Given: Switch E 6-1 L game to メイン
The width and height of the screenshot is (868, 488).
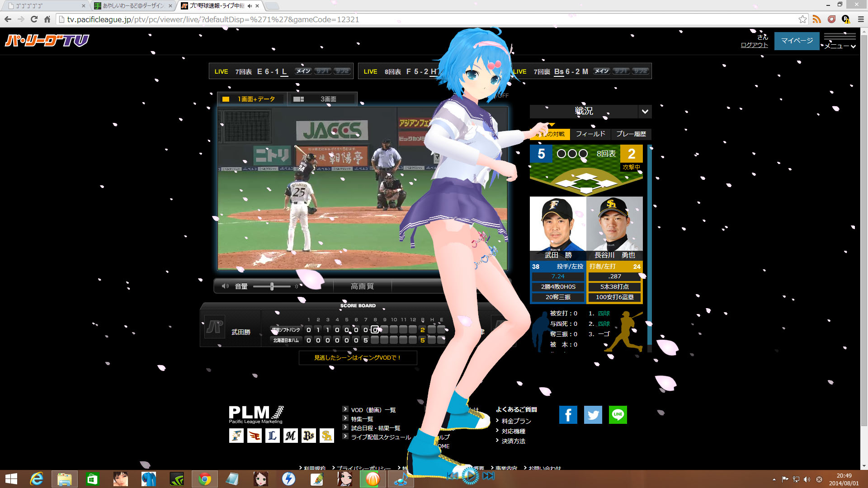Looking at the screenshot, I should (x=303, y=71).
